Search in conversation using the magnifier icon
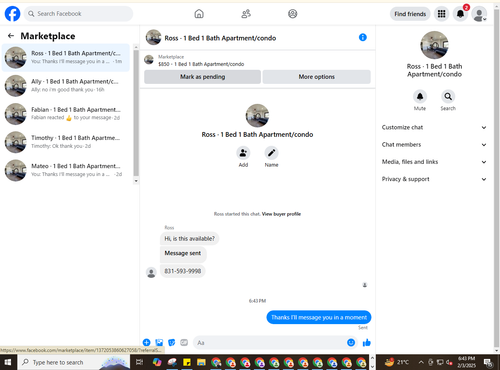The height and width of the screenshot is (370, 500). [x=448, y=97]
